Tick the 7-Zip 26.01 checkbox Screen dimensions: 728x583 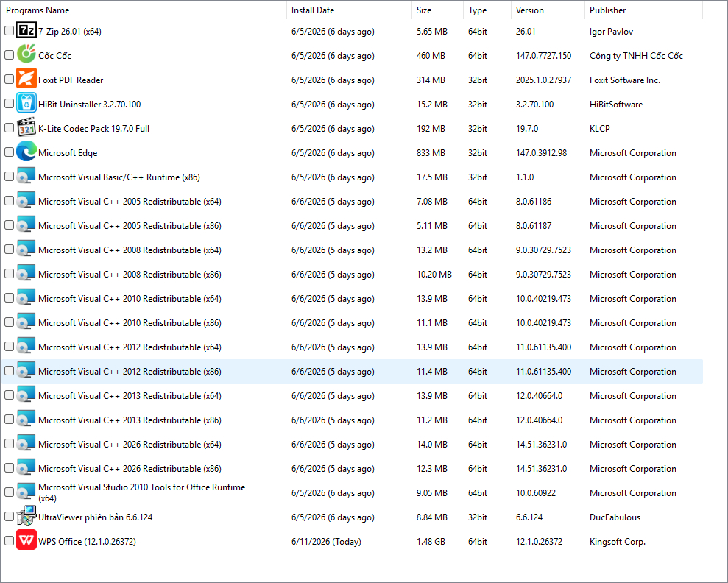click(x=9, y=31)
